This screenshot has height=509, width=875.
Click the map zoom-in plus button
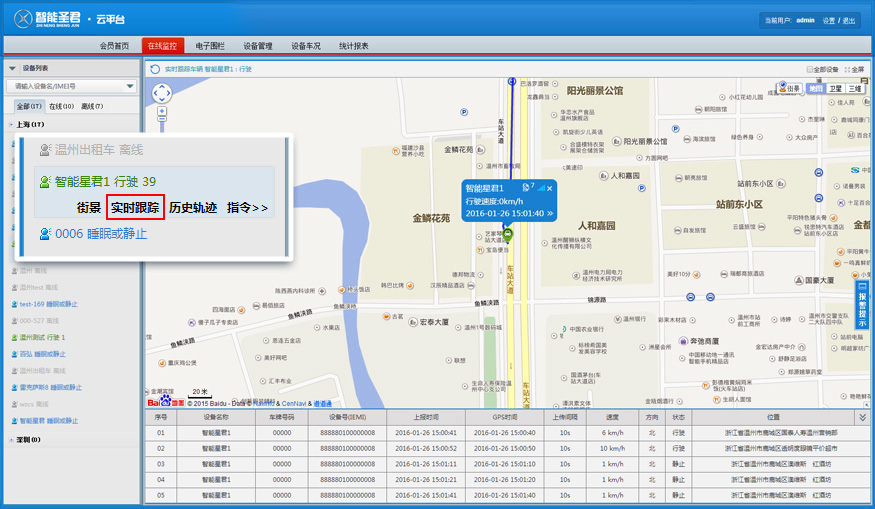click(161, 118)
